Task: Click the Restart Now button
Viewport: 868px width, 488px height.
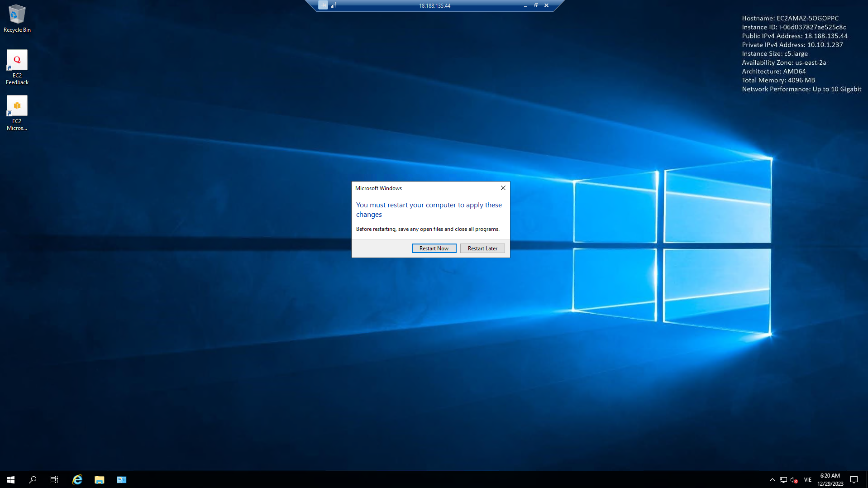Action: [x=434, y=248]
